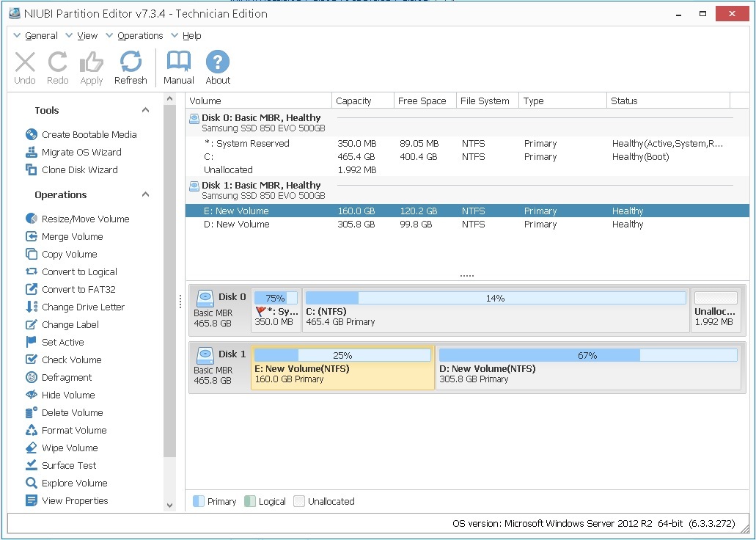The width and height of the screenshot is (756, 540).
Task: Open the Clone Disk Wizard
Action: coord(79,169)
